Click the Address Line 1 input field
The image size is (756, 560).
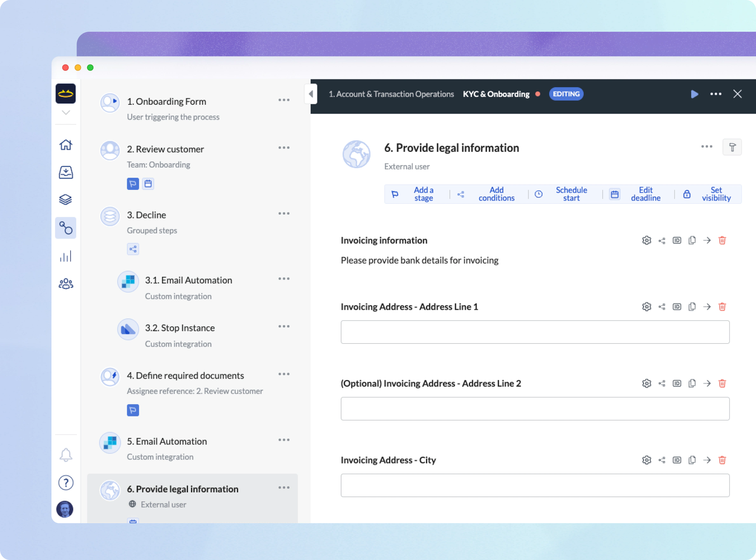[x=535, y=332]
